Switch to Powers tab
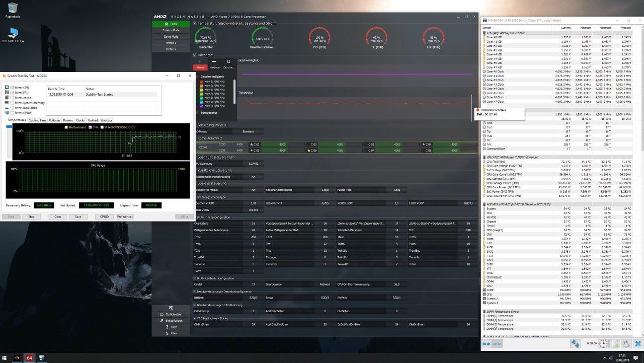644x363 pixels. pyautogui.click(x=68, y=120)
